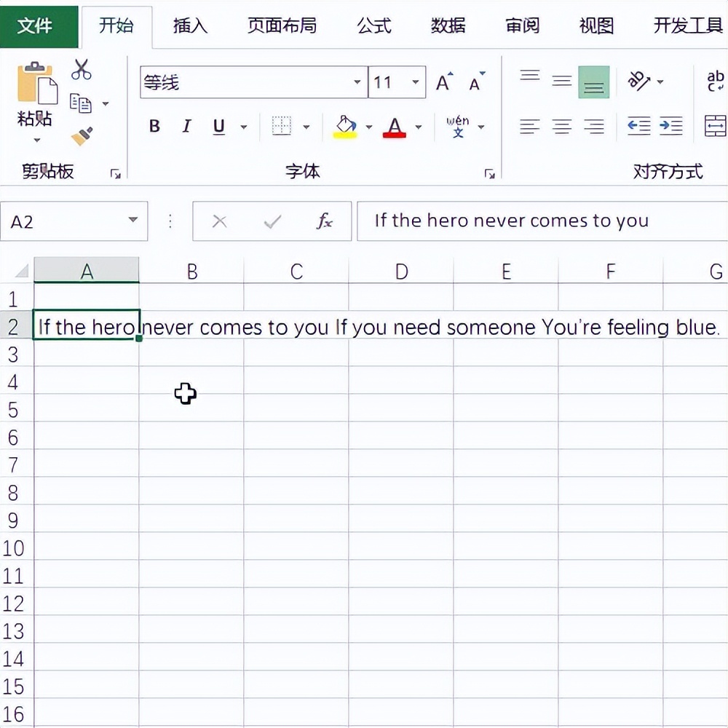The image size is (728, 728).
Task: Switch to the 数据 tab
Action: click(448, 25)
